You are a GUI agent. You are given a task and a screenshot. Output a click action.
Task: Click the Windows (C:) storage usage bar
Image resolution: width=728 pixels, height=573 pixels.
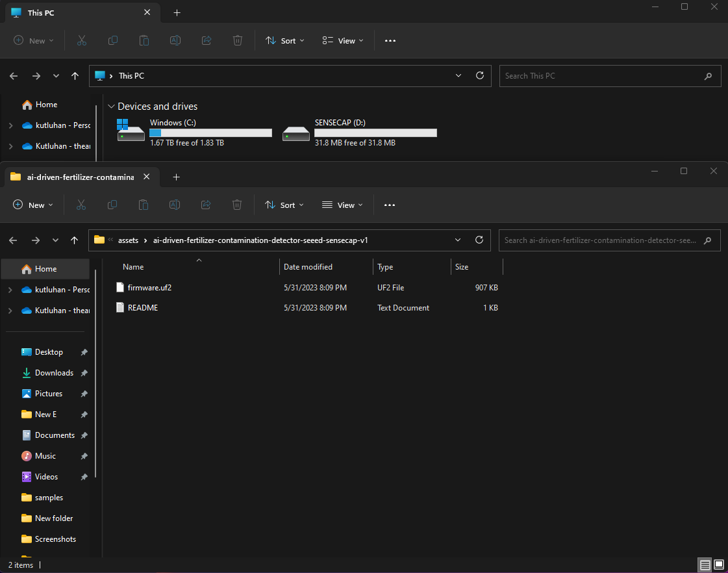click(210, 133)
